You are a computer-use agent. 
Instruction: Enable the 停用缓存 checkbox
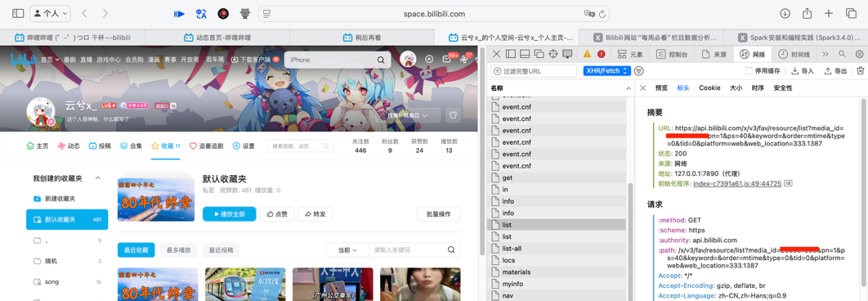(749, 71)
